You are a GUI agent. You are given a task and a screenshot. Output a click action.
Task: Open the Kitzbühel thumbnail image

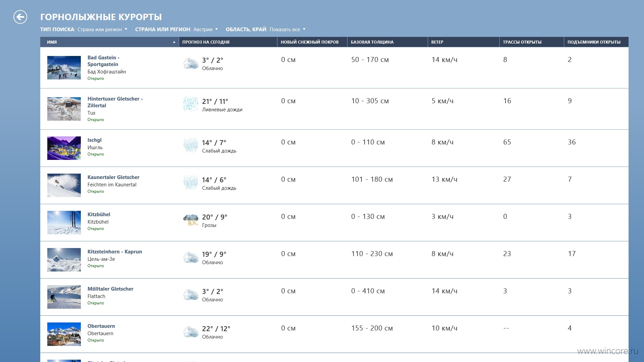tap(64, 223)
